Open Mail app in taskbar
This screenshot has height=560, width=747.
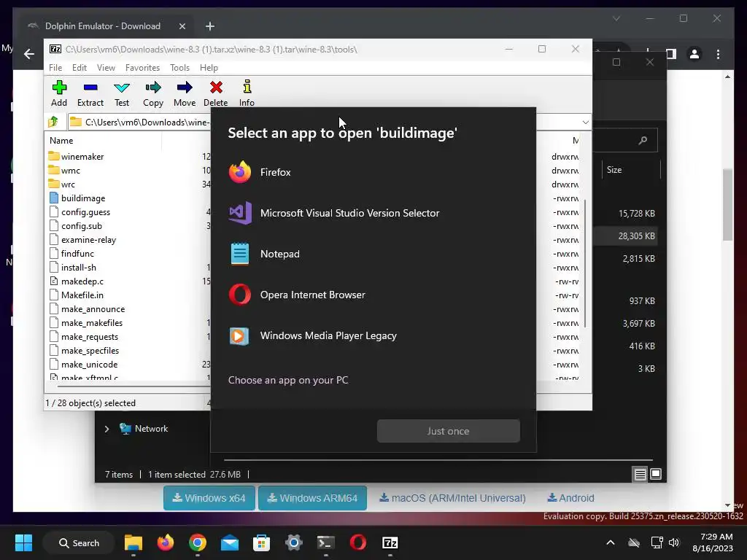pyautogui.click(x=230, y=542)
